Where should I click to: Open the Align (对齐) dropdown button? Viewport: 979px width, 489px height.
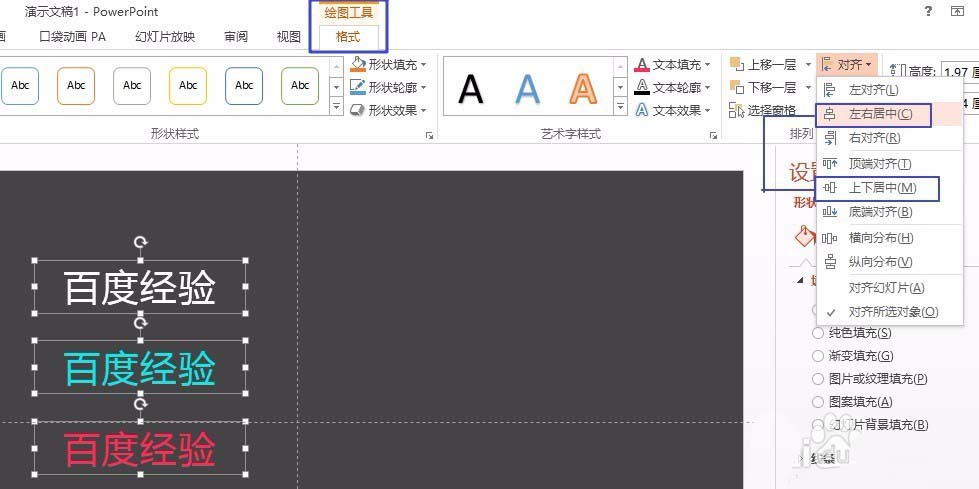coord(847,64)
